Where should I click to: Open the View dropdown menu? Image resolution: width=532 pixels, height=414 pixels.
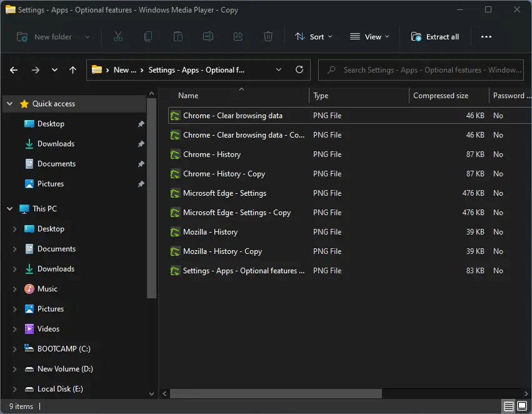coord(369,37)
